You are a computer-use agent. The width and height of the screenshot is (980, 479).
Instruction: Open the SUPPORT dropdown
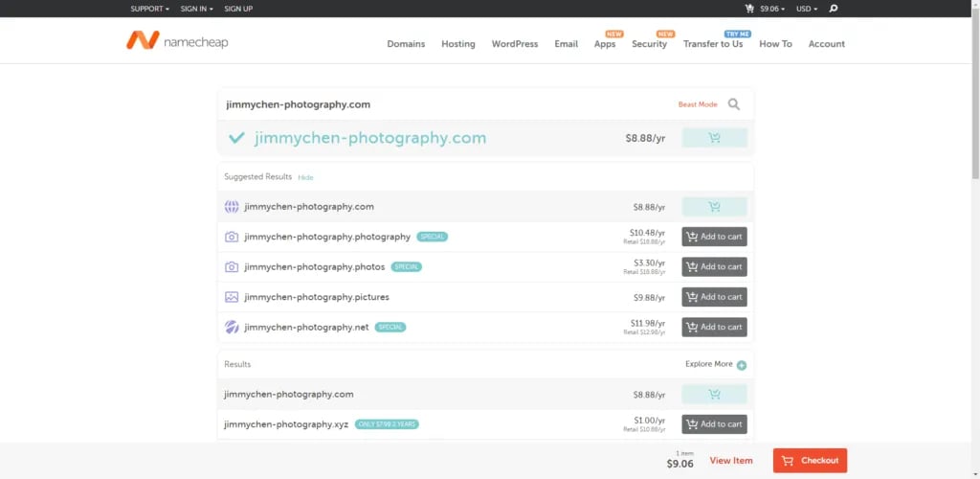point(149,9)
